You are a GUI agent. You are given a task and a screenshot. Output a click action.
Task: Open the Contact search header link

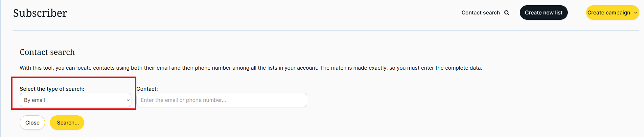pos(480,13)
